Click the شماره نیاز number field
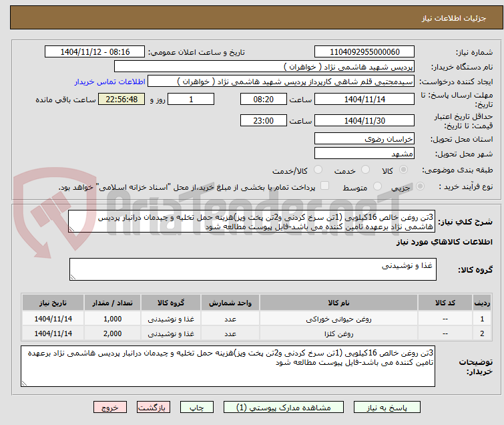 364,52
